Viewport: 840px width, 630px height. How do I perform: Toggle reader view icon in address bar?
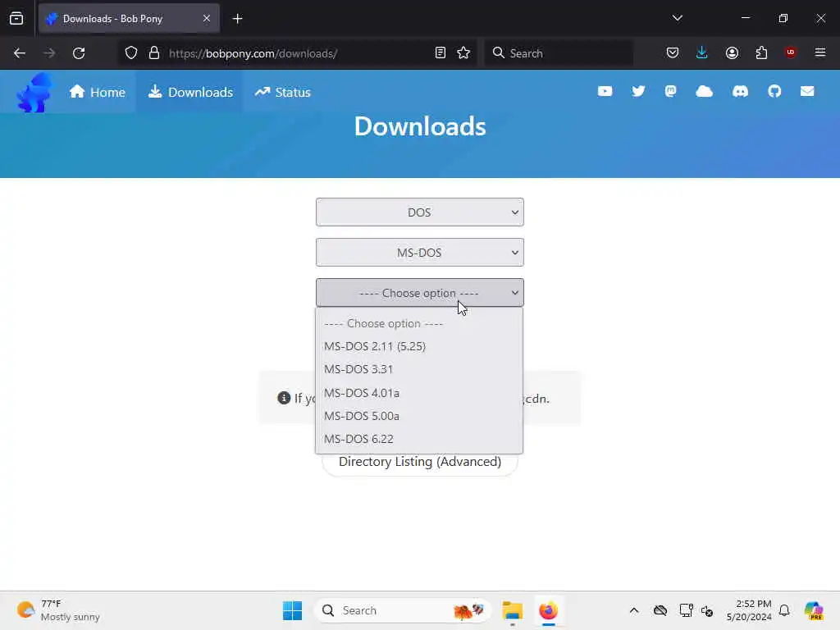441,53
